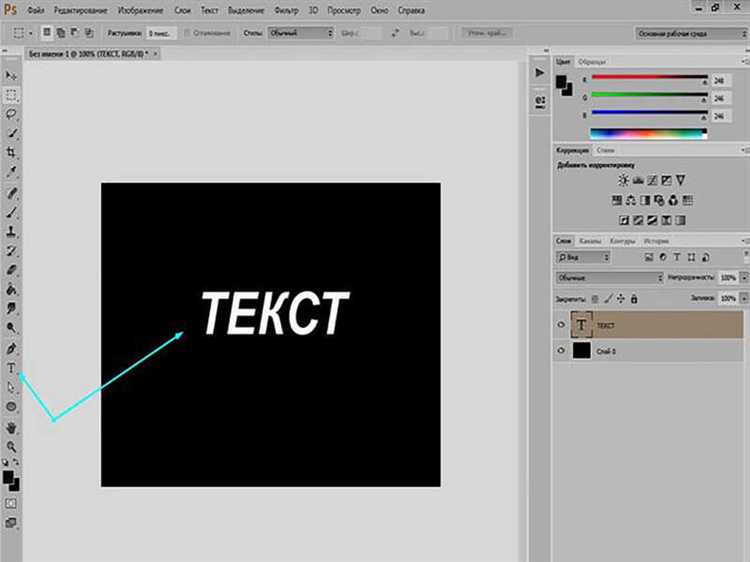The height and width of the screenshot is (562, 750).
Task: Switch to the Образцы swatches tab
Action: (x=592, y=62)
